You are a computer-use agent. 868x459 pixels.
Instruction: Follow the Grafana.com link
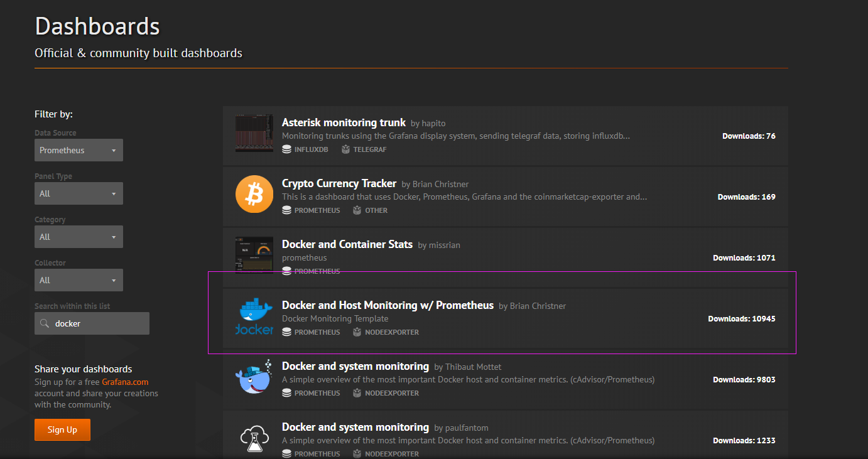click(x=125, y=382)
